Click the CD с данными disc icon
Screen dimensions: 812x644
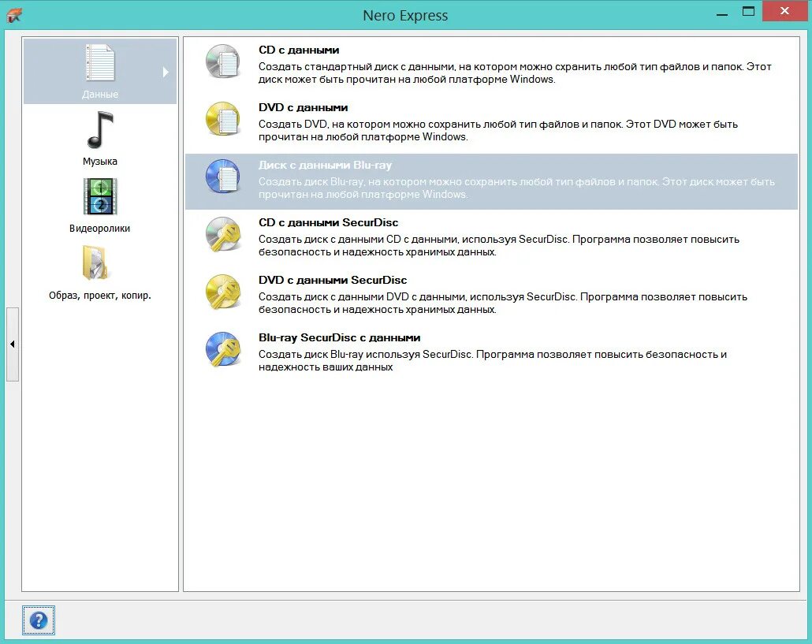coord(222,61)
